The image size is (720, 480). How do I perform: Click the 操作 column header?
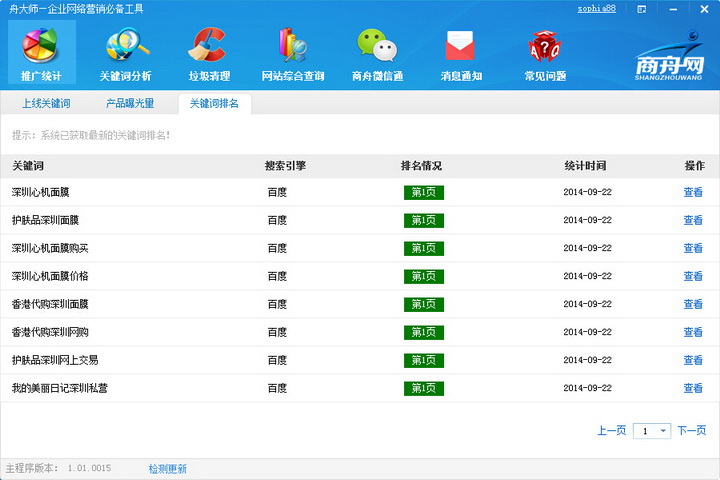(695, 166)
